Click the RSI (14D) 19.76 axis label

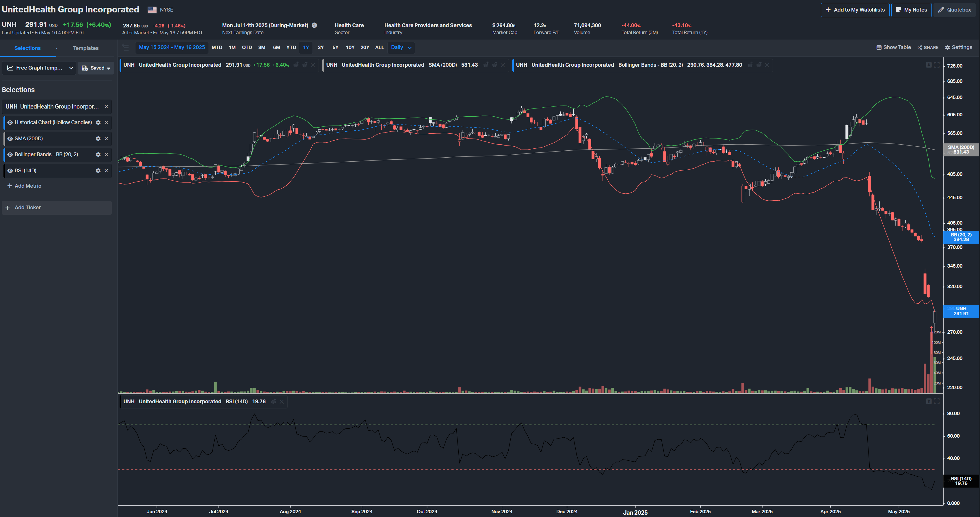[x=961, y=481]
